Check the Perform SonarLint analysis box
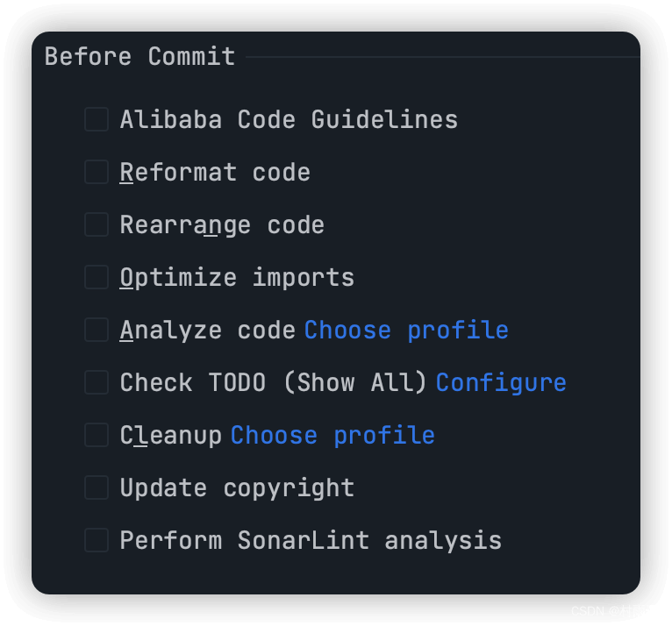Screen dimensions: 672x626 [97, 540]
